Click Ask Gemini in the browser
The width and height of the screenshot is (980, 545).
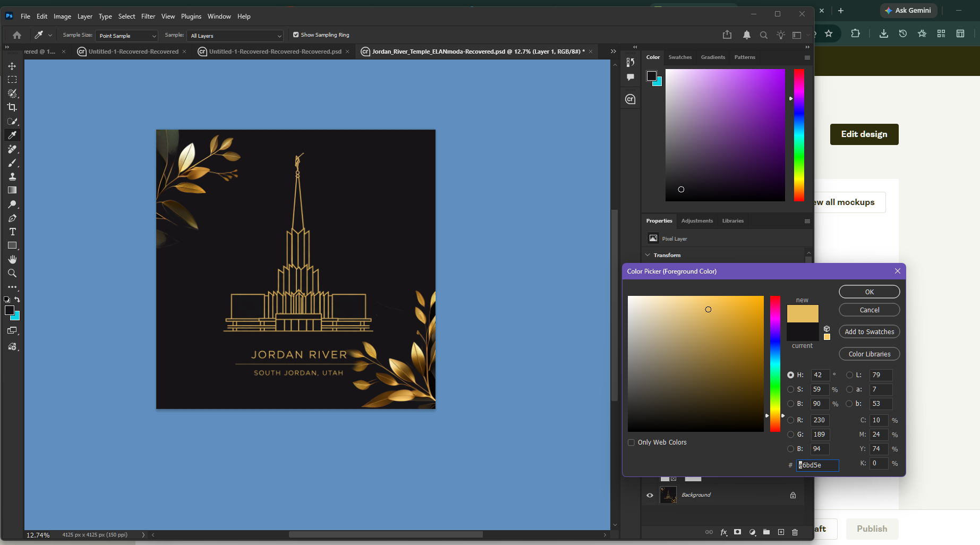[908, 11]
